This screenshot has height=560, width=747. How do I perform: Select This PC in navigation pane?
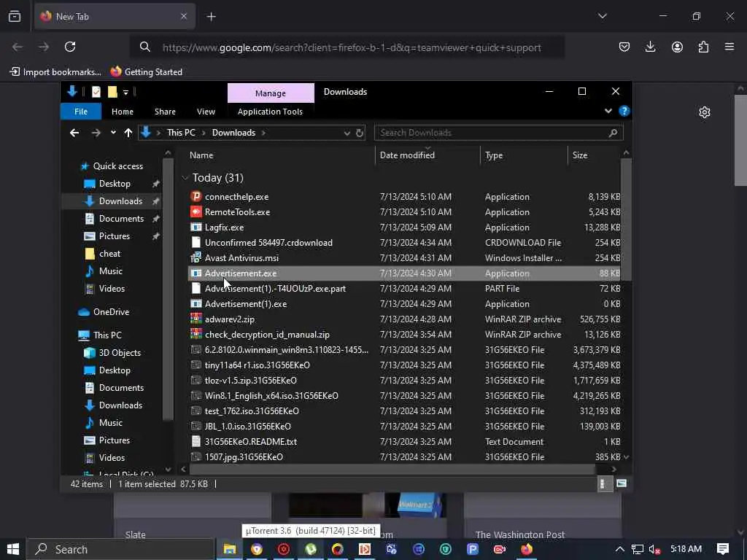(x=107, y=335)
